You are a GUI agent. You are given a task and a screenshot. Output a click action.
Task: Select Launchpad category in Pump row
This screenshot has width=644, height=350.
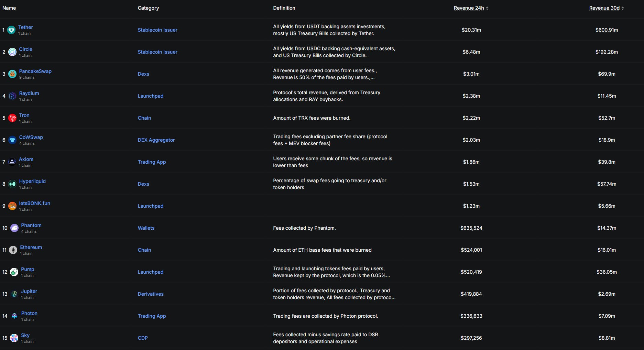point(151,272)
